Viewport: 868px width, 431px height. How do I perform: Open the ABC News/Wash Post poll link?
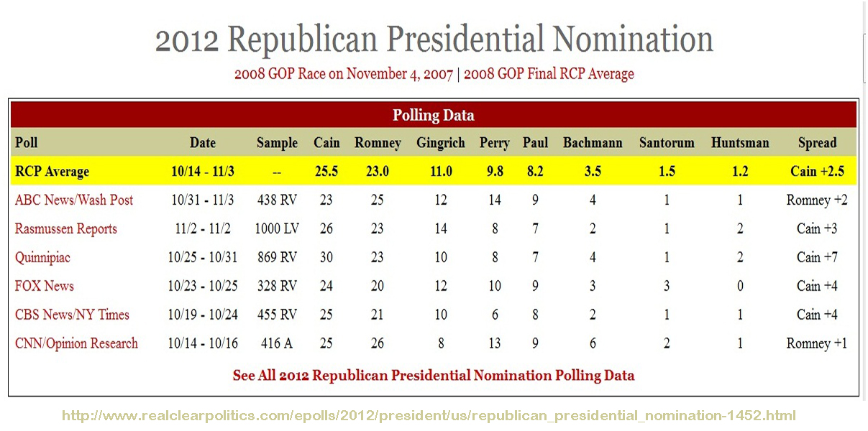point(74,200)
